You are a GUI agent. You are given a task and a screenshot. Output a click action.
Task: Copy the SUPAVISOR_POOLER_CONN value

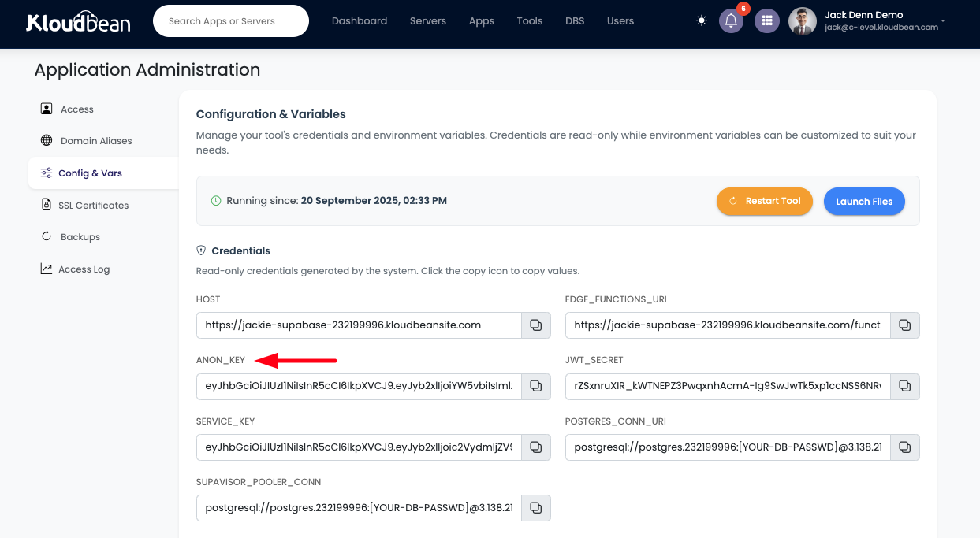pyautogui.click(x=535, y=508)
